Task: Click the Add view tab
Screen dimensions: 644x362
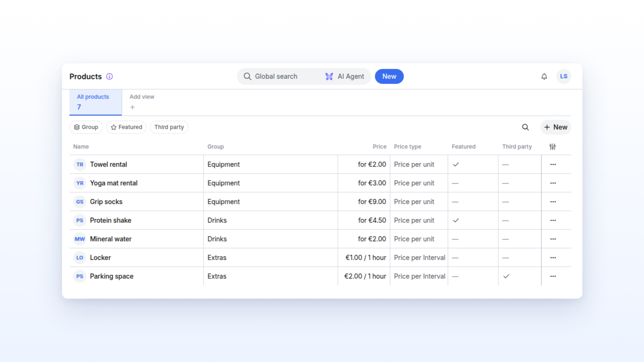Action: [x=142, y=102]
